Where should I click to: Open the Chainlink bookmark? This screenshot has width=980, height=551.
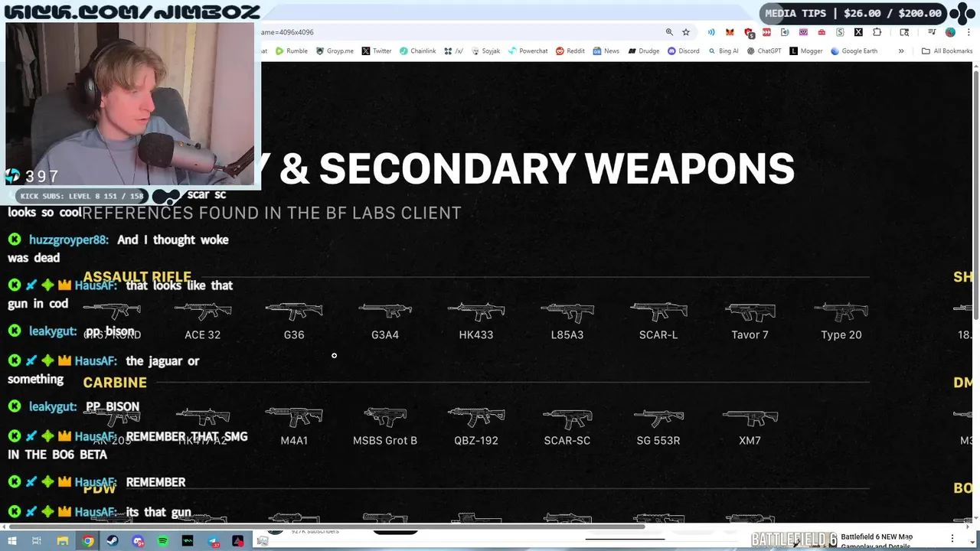click(x=417, y=51)
